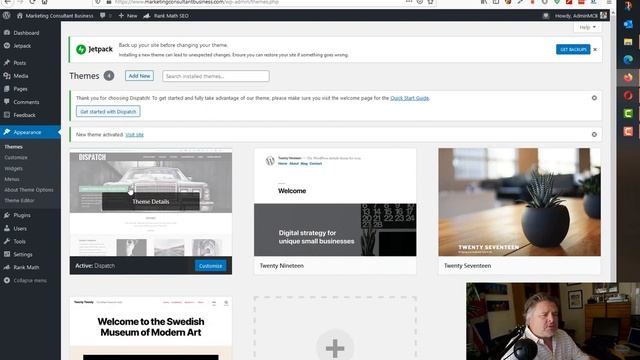640x360 pixels.
Task: Open Plugins in the sidebar
Action: [22, 215]
